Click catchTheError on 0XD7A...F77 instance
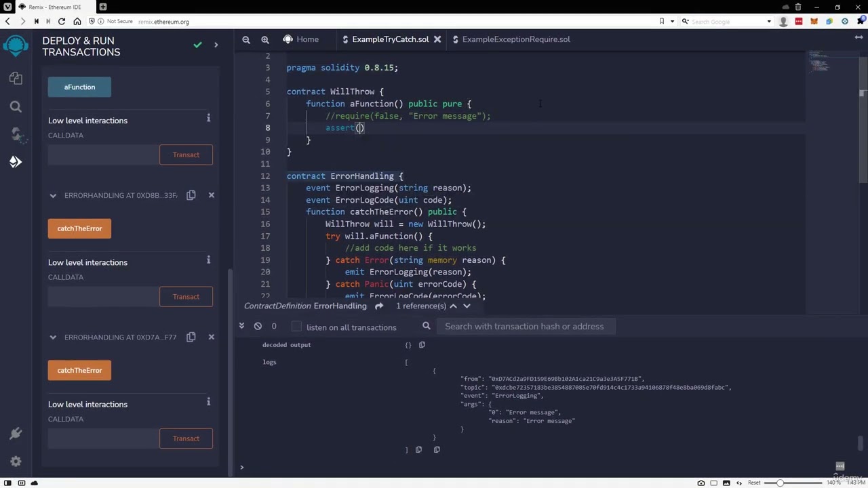 79,370
